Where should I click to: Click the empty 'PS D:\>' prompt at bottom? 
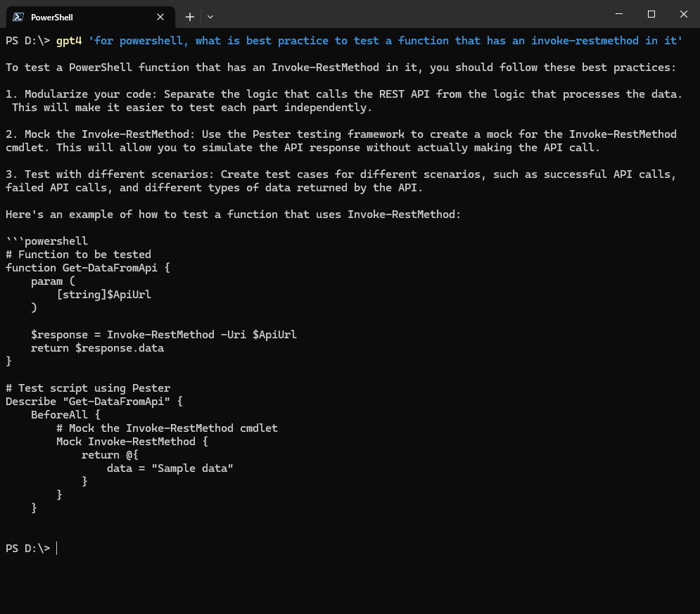click(28, 549)
